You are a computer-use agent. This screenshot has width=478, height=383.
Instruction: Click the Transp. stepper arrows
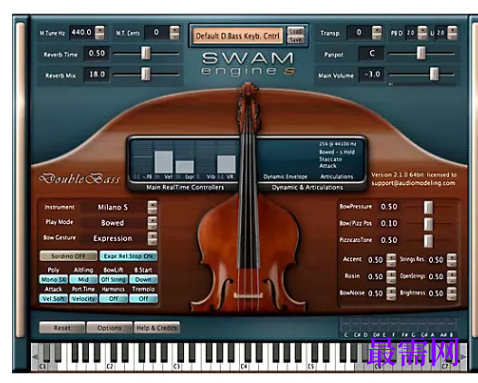click(377, 32)
